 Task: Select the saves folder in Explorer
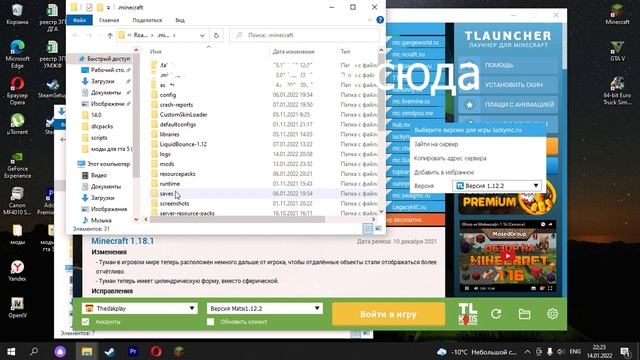(167, 193)
